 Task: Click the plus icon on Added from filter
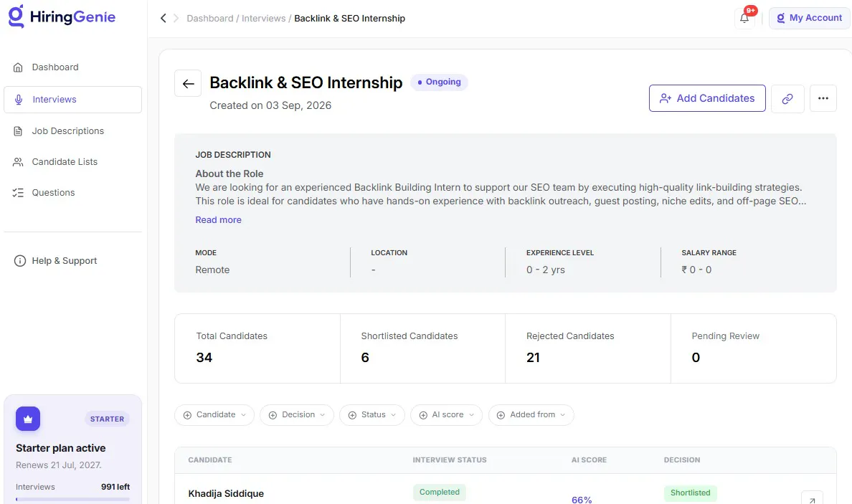(501, 415)
